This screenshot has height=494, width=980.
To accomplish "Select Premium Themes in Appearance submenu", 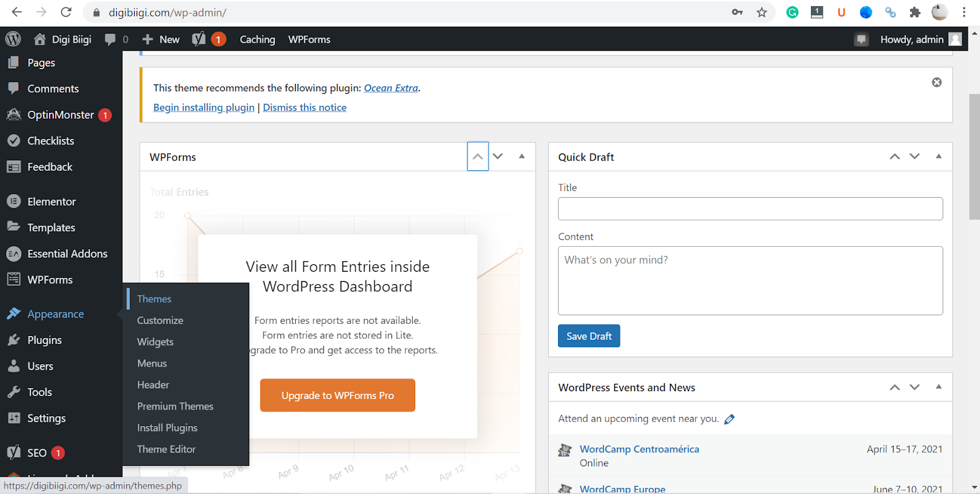I will click(175, 406).
